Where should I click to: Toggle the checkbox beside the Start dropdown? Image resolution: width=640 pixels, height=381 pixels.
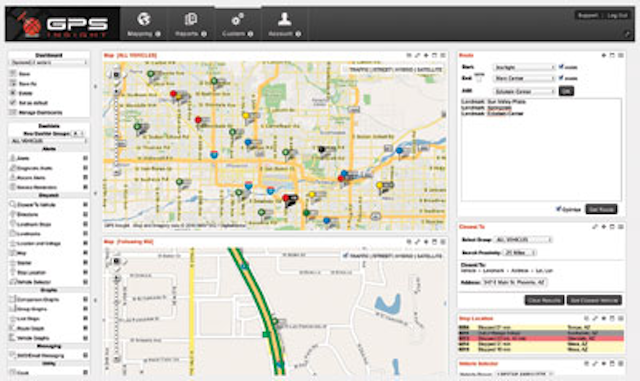point(561,66)
